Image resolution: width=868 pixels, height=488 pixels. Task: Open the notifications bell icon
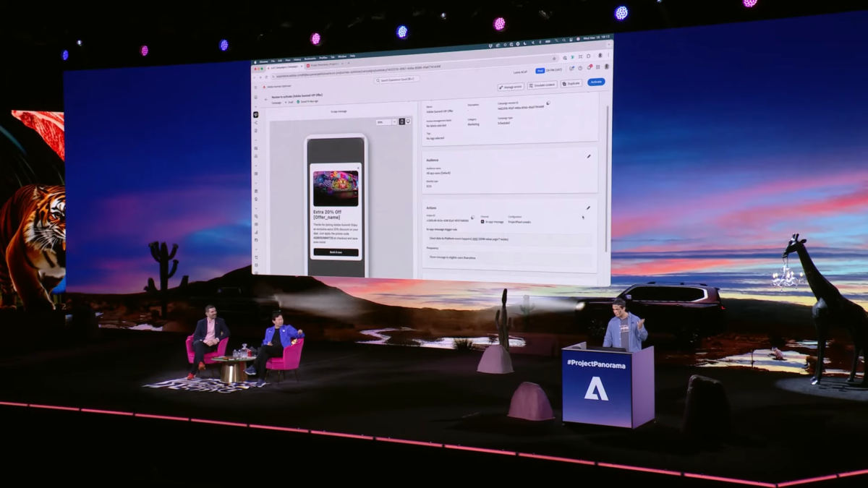click(x=587, y=68)
